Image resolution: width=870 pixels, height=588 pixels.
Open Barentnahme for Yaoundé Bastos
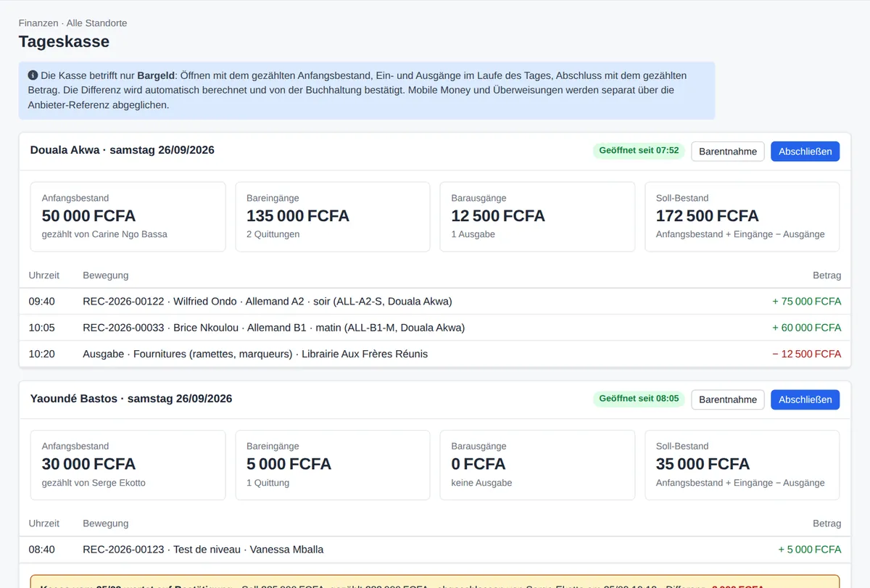click(727, 399)
